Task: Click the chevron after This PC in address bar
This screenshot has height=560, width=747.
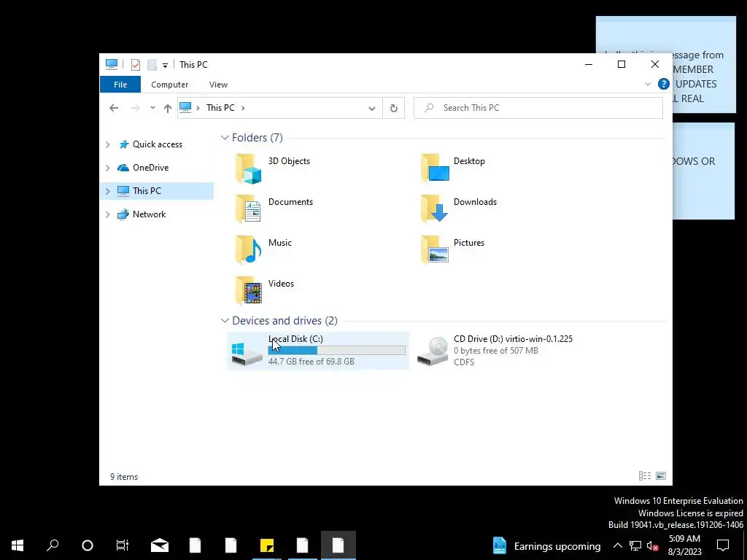Action: click(x=243, y=108)
